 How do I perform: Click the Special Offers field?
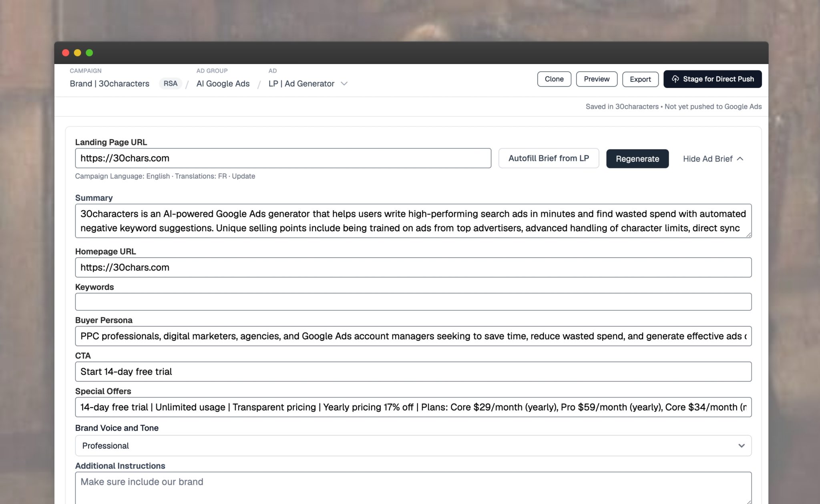[413, 407]
